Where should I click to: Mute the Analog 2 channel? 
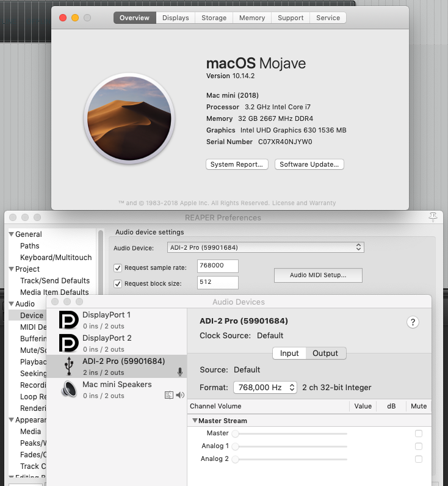pos(419,459)
